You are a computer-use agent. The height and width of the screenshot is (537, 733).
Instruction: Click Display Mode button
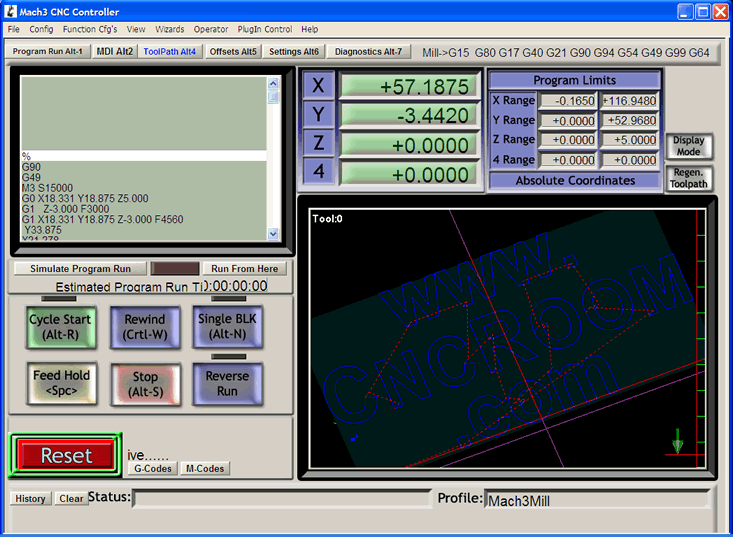689,146
